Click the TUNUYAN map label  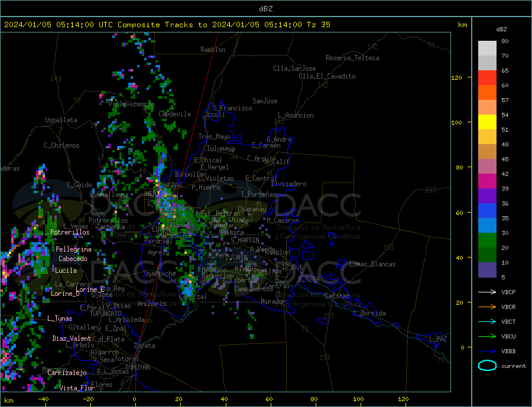click(x=137, y=367)
